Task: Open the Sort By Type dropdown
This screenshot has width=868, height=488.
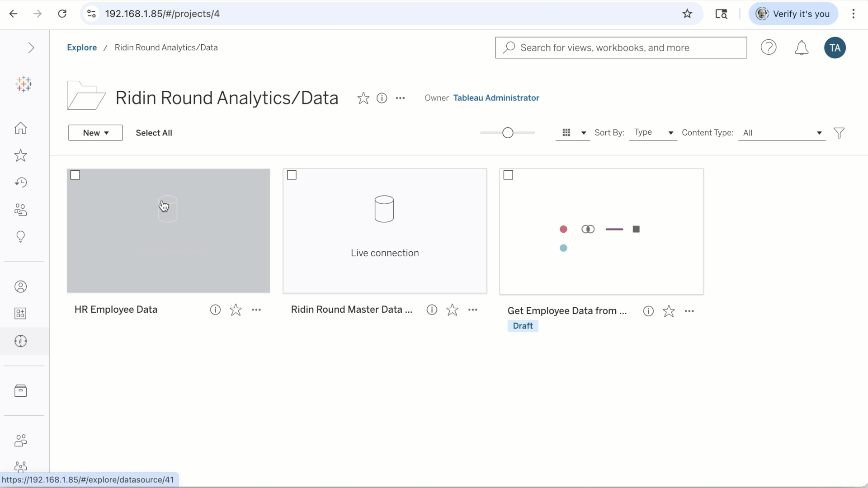Action: tap(653, 133)
